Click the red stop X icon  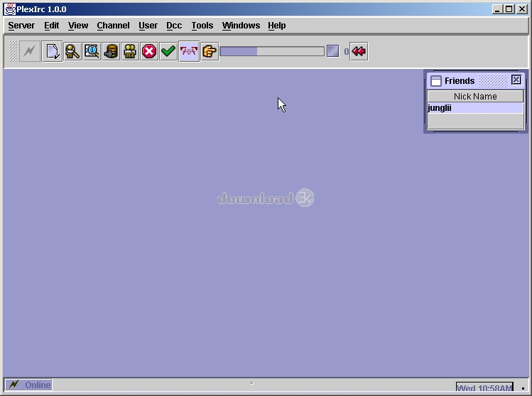tap(149, 51)
